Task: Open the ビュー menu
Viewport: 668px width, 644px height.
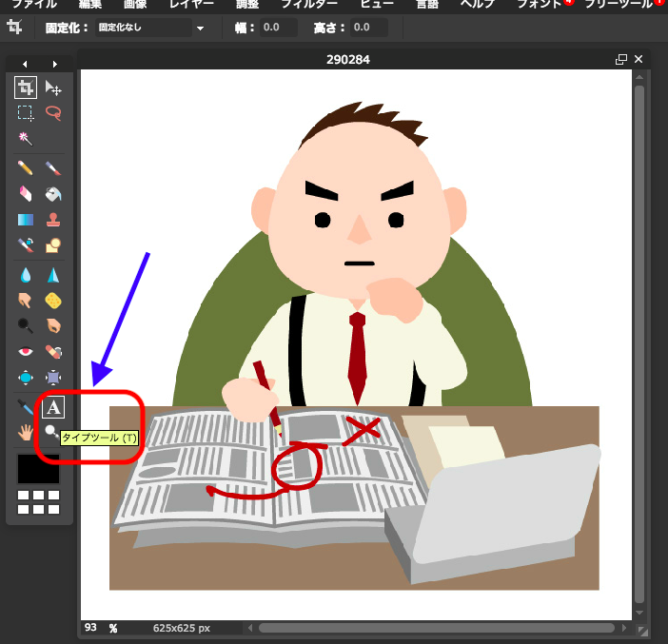Action: coord(377,4)
